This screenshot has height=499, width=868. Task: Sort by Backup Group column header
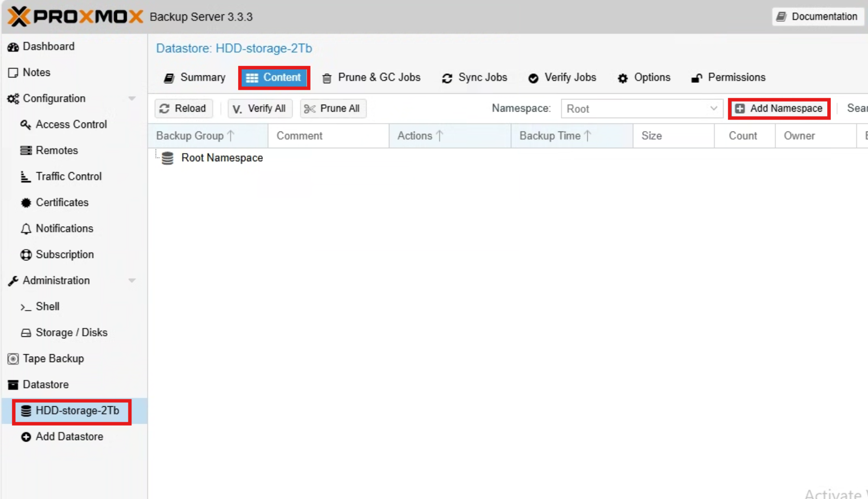click(x=208, y=136)
